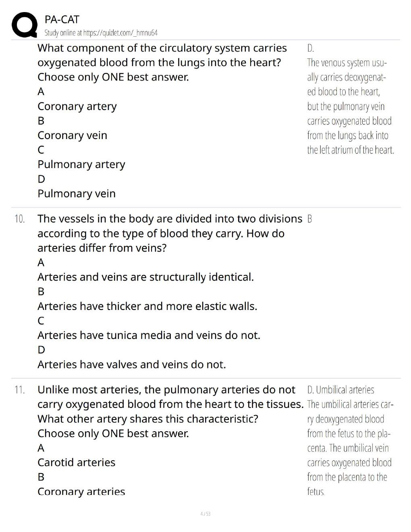The height and width of the screenshot is (532, 411).
Task: Choose 'Arteries and veins are structurally identical.'
Action: (x=145, y=277)
